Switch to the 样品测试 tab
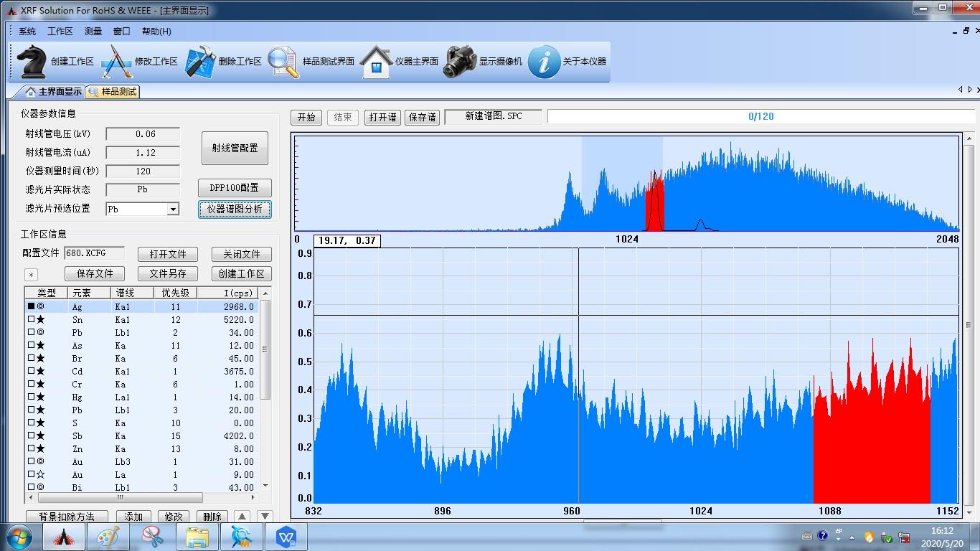The height and width of the screenshot is (551, 980). [113, 92]
